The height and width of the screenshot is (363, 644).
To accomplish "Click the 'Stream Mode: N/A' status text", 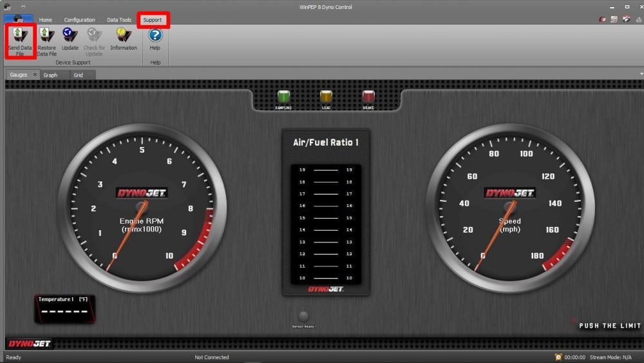I will (611, 357).
